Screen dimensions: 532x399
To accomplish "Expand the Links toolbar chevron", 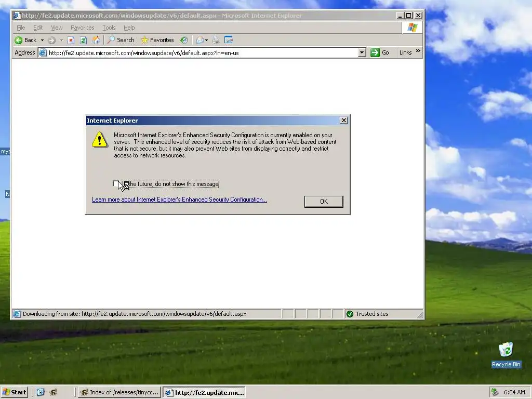I will coord(418,51).
